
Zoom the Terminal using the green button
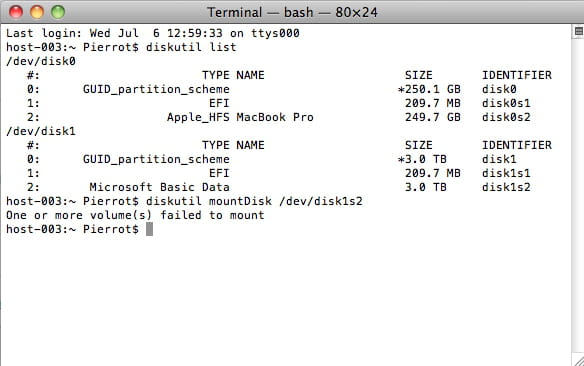58,12
